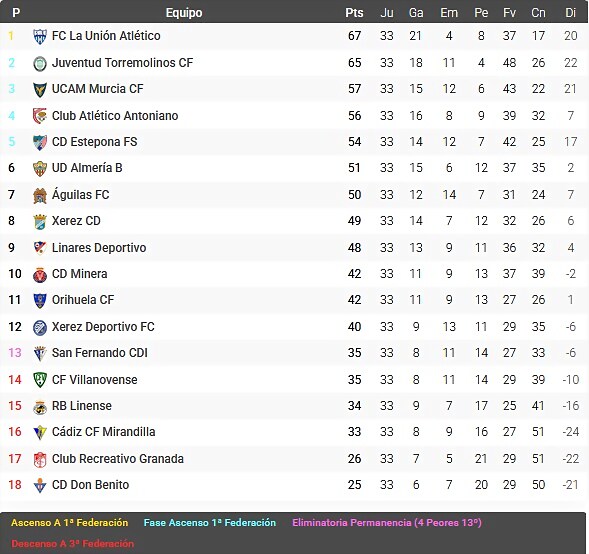
Task: Click the CD Minera crest
Action: click(x=40, y=275)
